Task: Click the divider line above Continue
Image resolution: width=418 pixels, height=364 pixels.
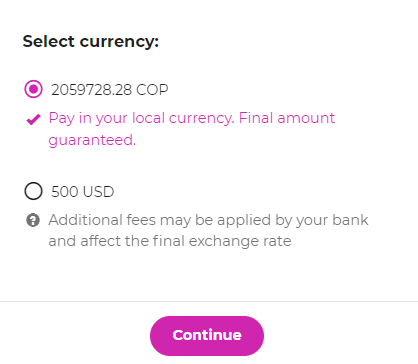Action: [209, 301]
